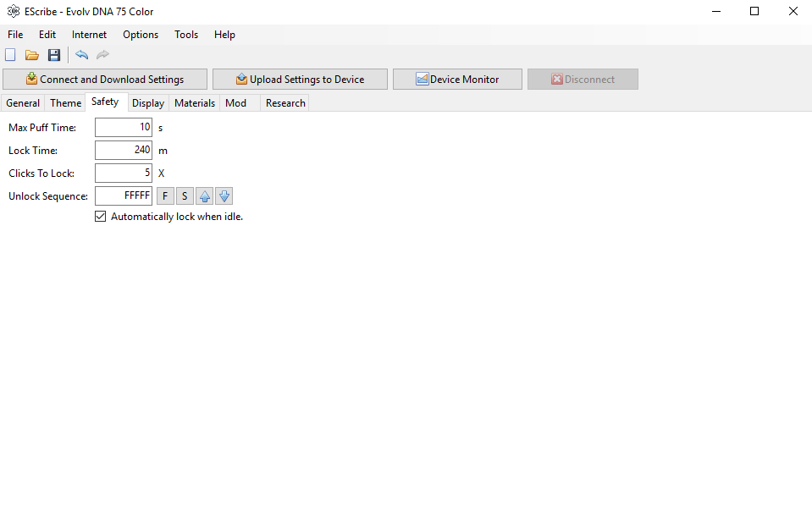
Task: Switch to the Theme tab
Action: (x=65, y=103)
